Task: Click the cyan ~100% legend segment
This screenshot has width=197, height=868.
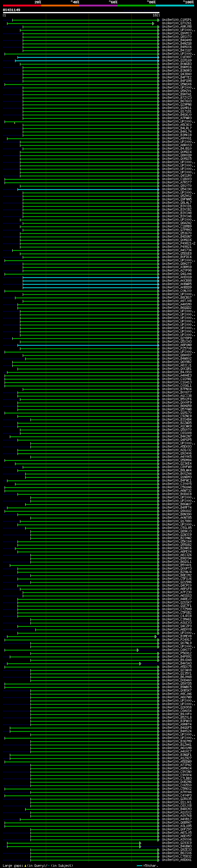Action: (175, 6)
